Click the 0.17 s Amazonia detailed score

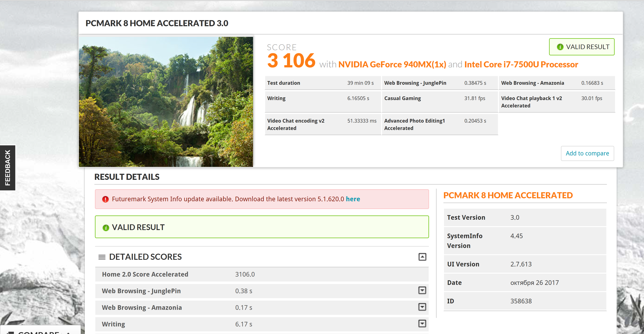[x=243, y=308]
